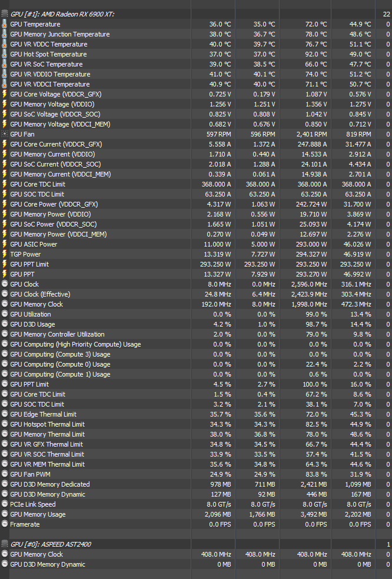Select thermometer icon for GPU Memory Junction Temperature
This screenshot has height=579, width=392.
(5, 34)
